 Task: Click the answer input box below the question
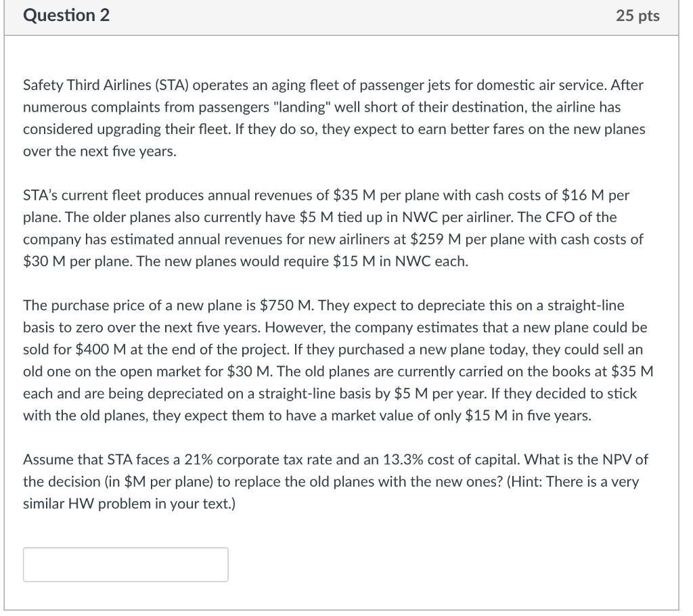click(x=125, y=564)
